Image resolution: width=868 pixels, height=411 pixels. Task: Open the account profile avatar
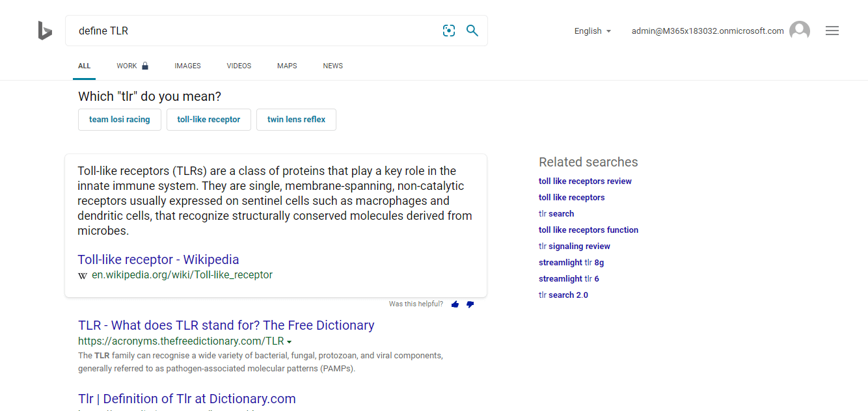tap(800, 31)
